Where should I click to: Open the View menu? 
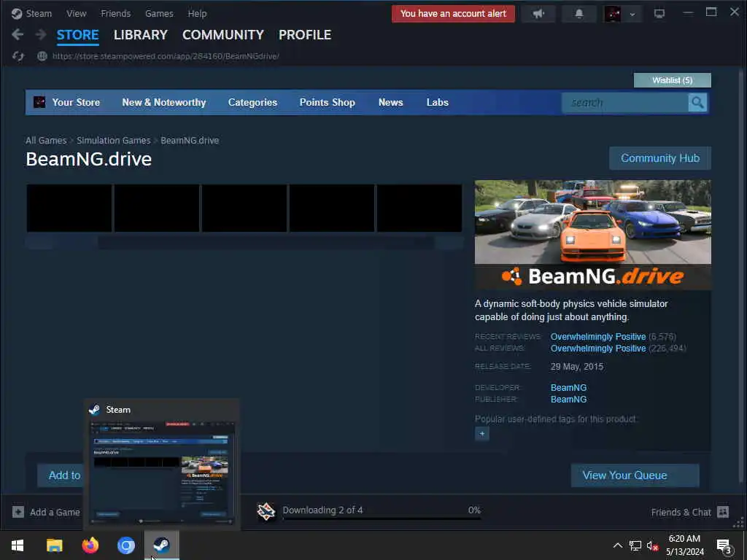[76, 13]
